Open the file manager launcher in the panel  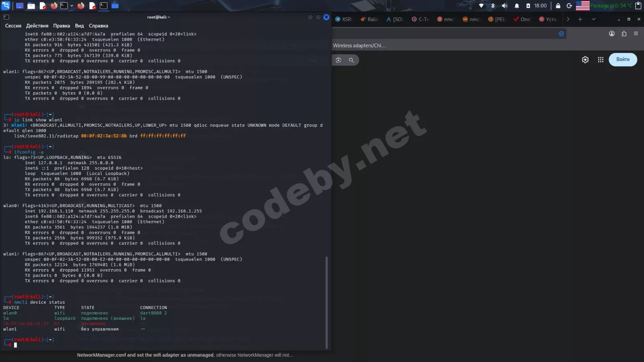click(31, 6)
